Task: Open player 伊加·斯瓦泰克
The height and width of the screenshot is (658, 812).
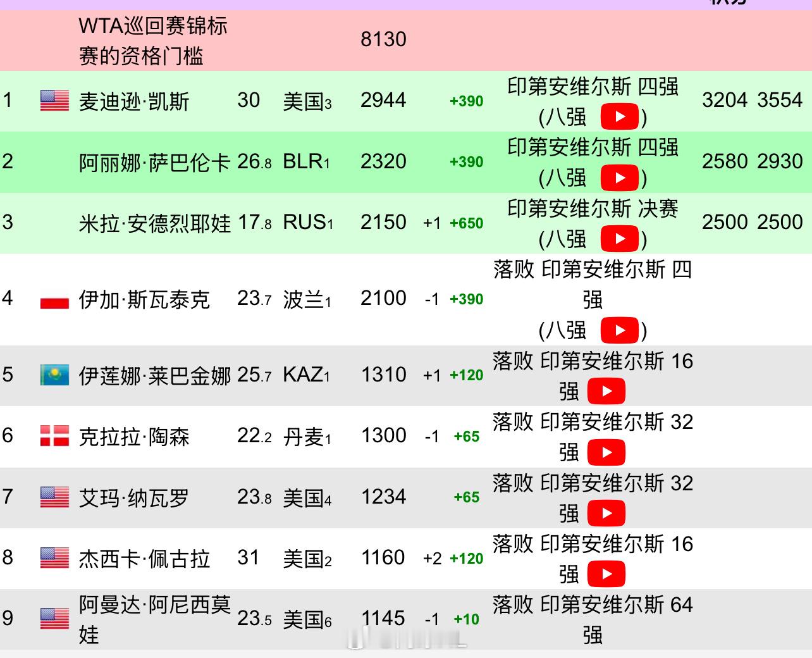Action: (144, 299)
